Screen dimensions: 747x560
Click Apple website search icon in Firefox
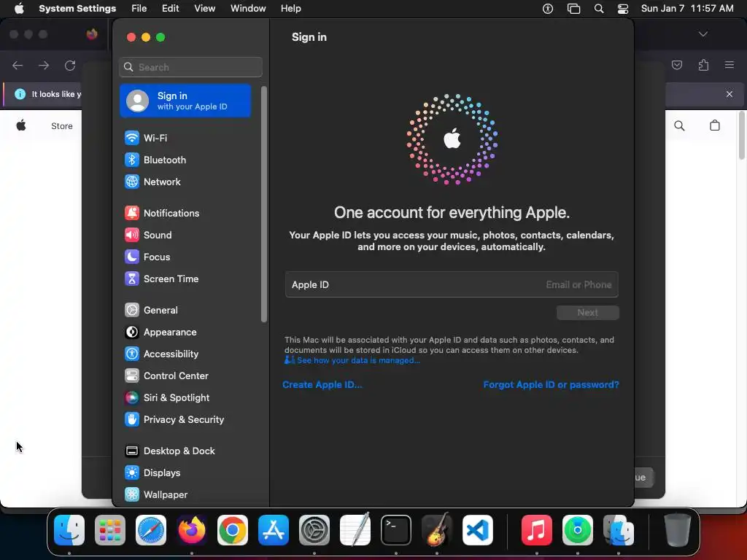click(x=679, y=125)
